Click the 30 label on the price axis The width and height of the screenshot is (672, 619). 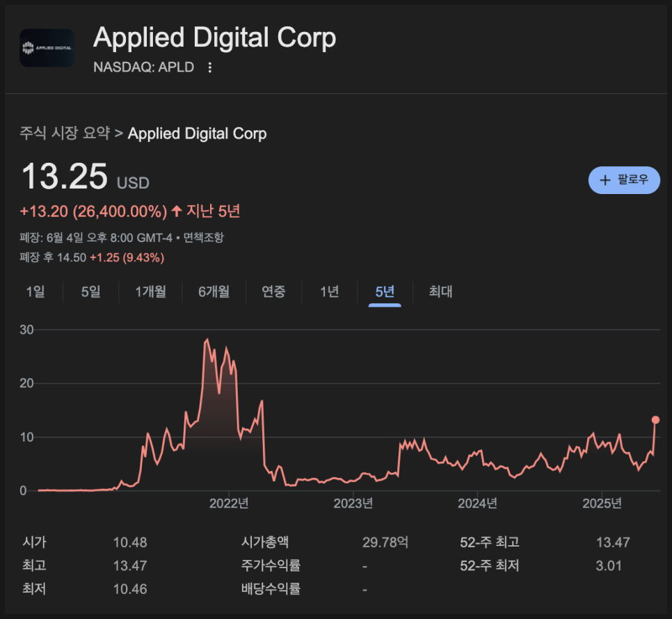[x=26, y=330]
